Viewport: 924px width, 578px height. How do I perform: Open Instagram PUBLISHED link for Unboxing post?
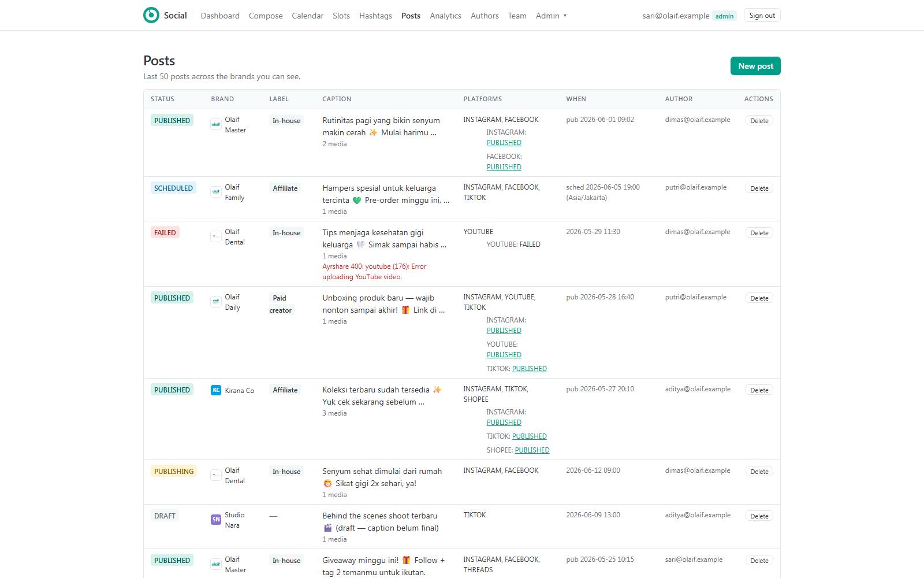(x=504, y=331)
